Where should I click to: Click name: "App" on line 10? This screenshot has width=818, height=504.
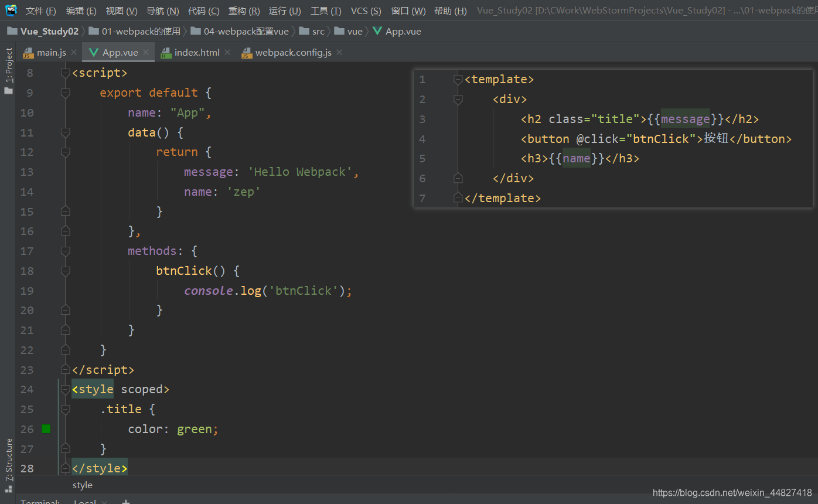169,113
